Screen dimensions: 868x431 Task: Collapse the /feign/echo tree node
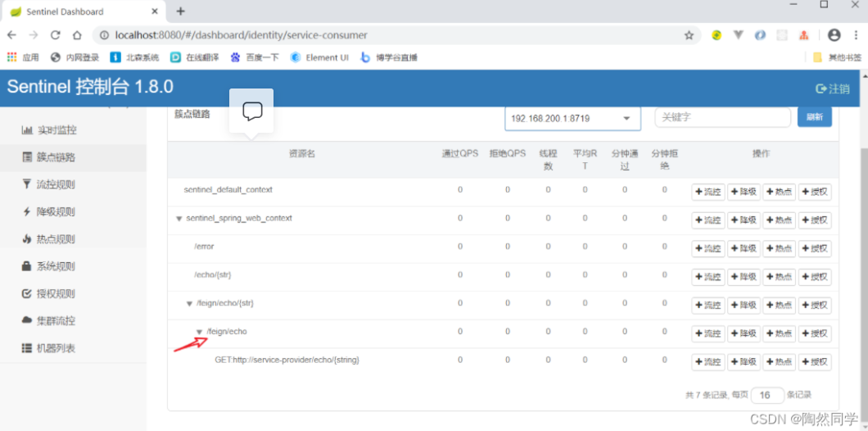(x=199, y=332)
